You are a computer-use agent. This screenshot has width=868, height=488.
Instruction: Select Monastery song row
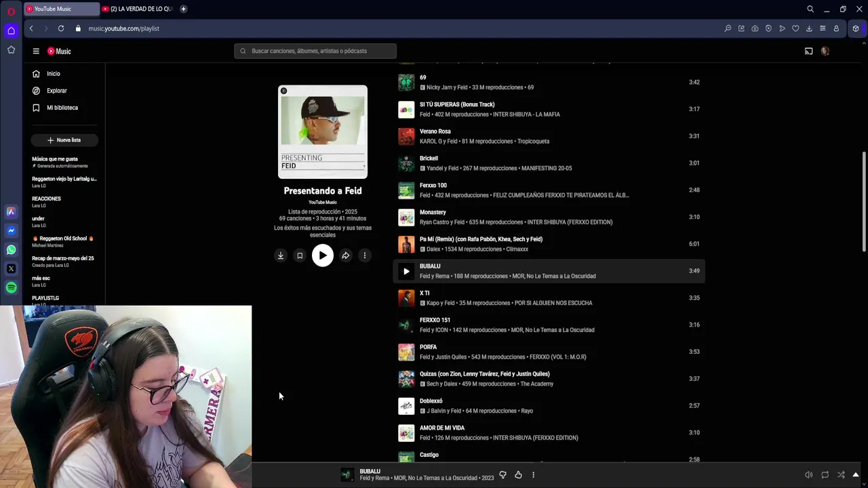coord(551,217)
